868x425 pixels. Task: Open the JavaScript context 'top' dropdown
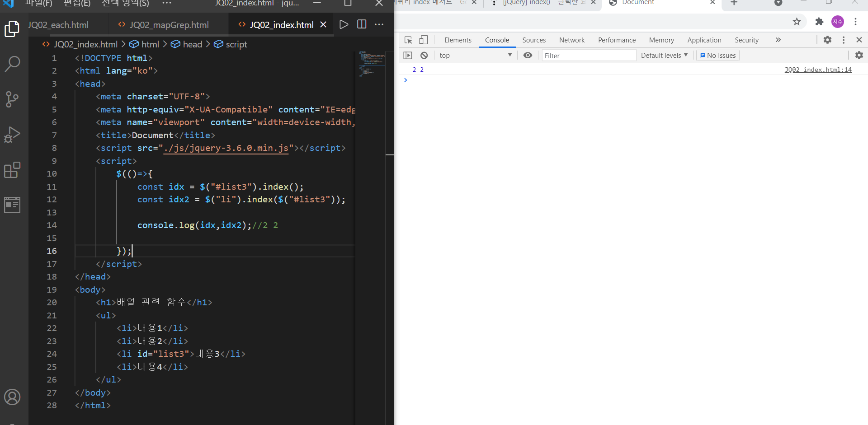tap(476, 55)
